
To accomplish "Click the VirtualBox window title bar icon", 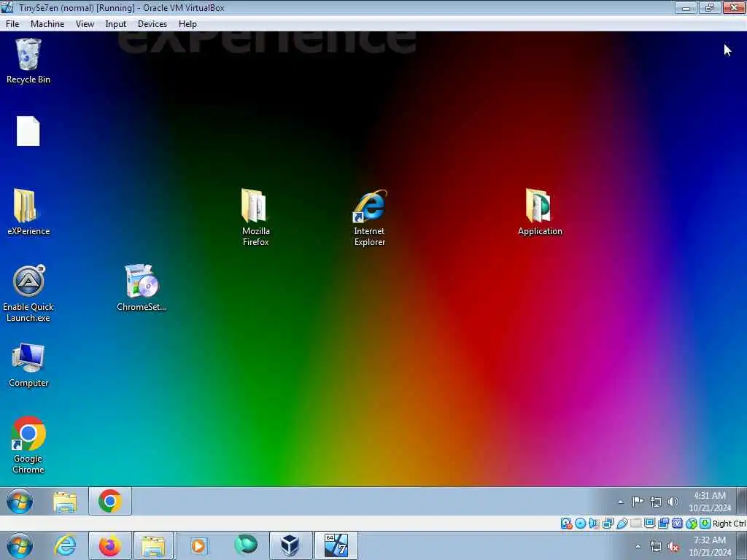I will (7, 7).
